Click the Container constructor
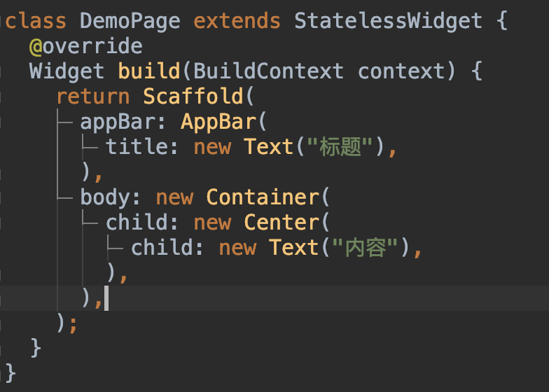 (263, 197)
